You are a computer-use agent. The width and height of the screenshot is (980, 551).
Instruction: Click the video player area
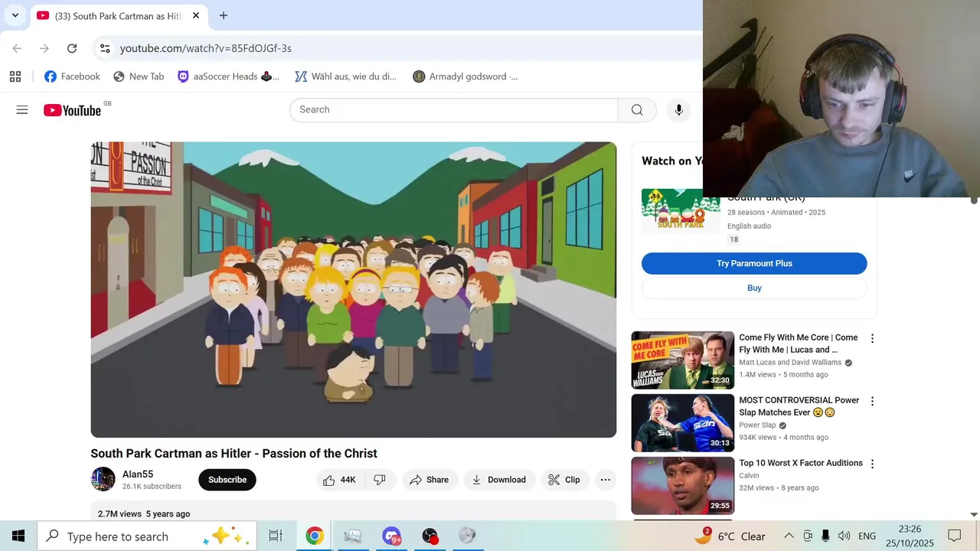(x=353, y=289)
